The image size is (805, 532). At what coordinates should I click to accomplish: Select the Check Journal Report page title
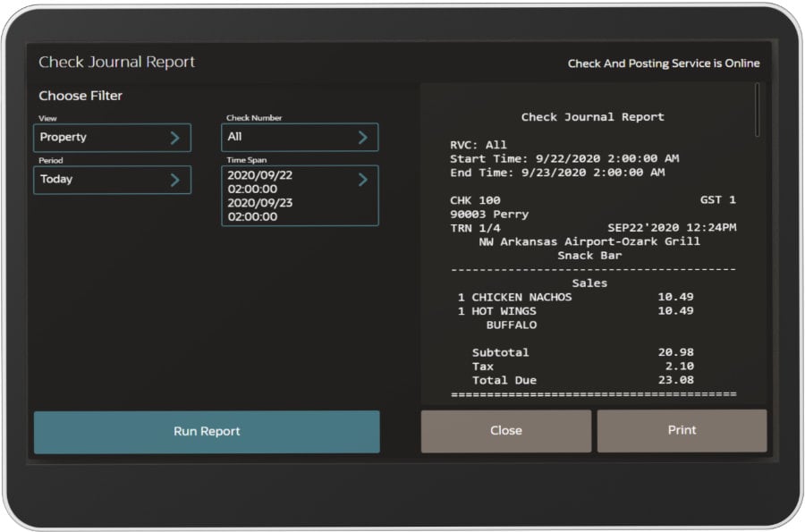point(116,62)
